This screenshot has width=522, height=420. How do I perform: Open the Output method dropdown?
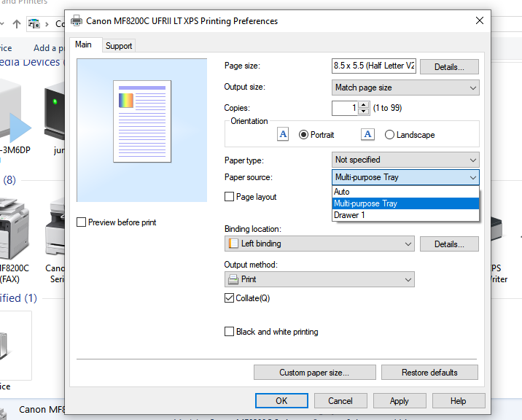(319, 279)
